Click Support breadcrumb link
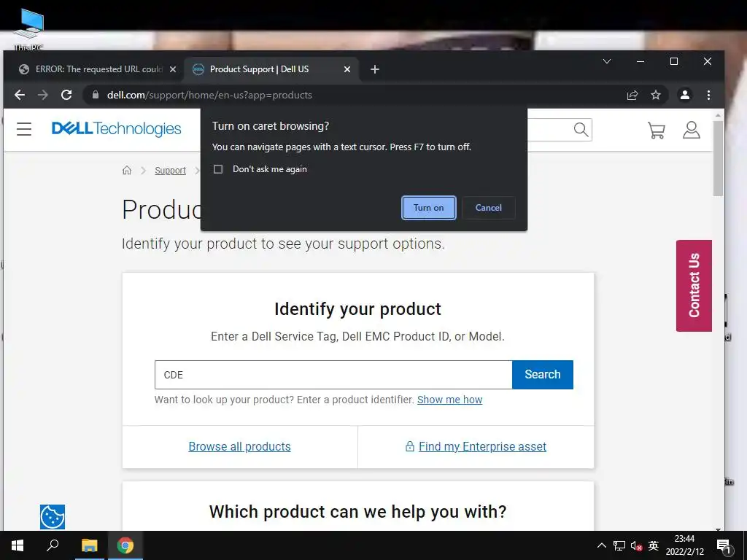The height and width of the screenshot is (560, 747). [x=170, y=171]
